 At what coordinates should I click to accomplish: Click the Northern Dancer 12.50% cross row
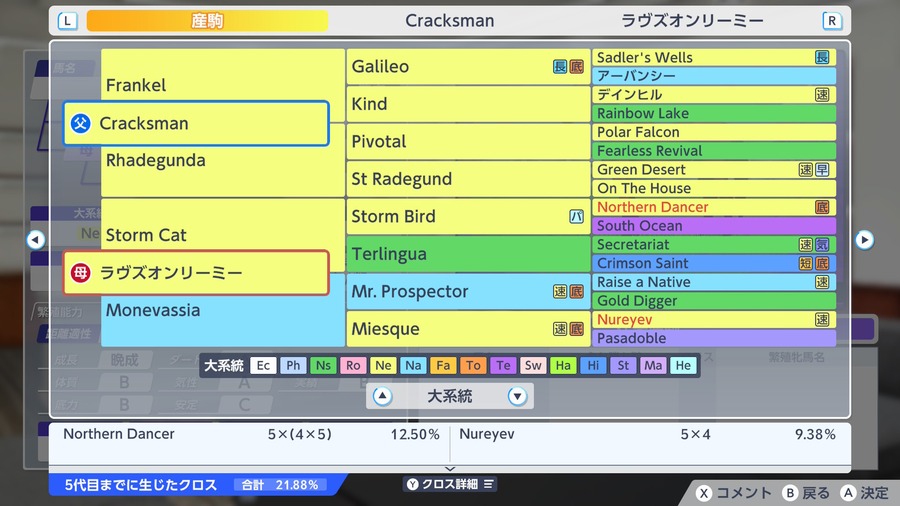coord(251,434)
